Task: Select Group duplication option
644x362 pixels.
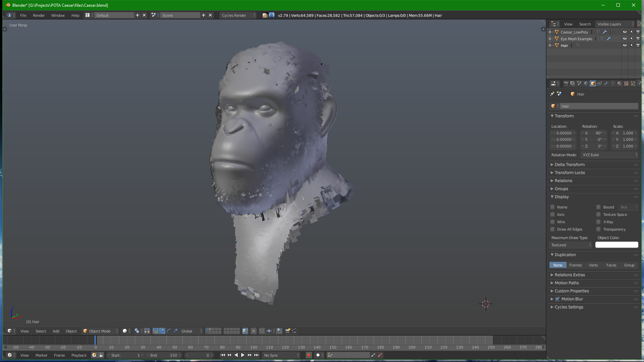Action: point(629,265)
